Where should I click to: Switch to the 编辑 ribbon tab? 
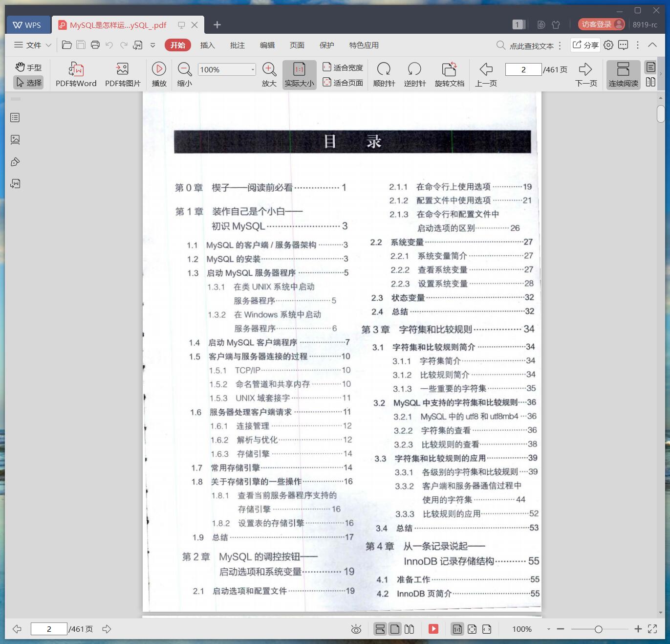pos(267,45)
